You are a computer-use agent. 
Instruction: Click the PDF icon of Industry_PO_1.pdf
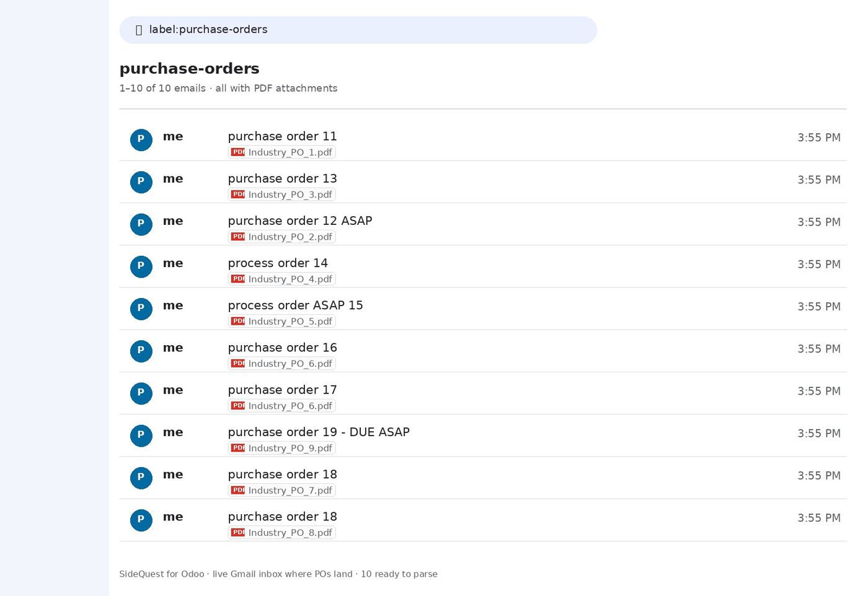pyautogui.click(x=238, y=152)
